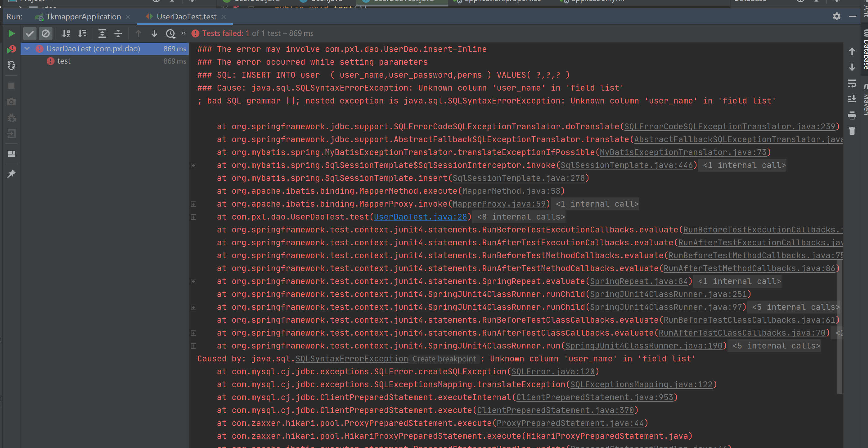Expand all test nodes

click(102, 33)
